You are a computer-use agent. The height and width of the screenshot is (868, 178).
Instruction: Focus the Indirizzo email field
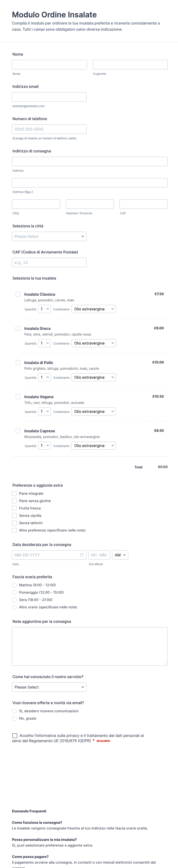[49, 97]
